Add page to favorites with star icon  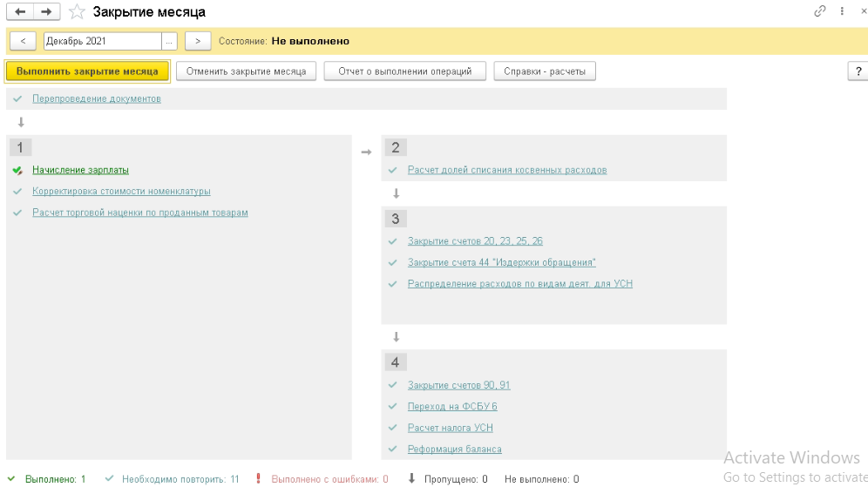[77, 12]
